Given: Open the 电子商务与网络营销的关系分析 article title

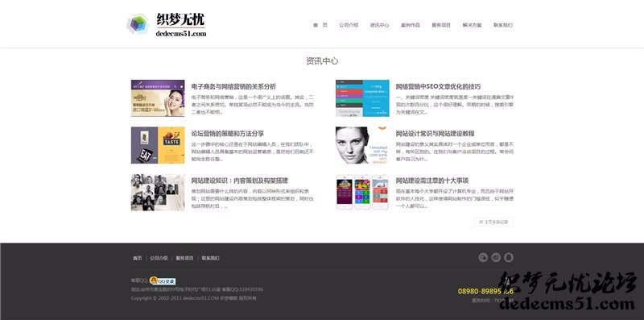Looking at the screenshot, I should tap(233, 86).
